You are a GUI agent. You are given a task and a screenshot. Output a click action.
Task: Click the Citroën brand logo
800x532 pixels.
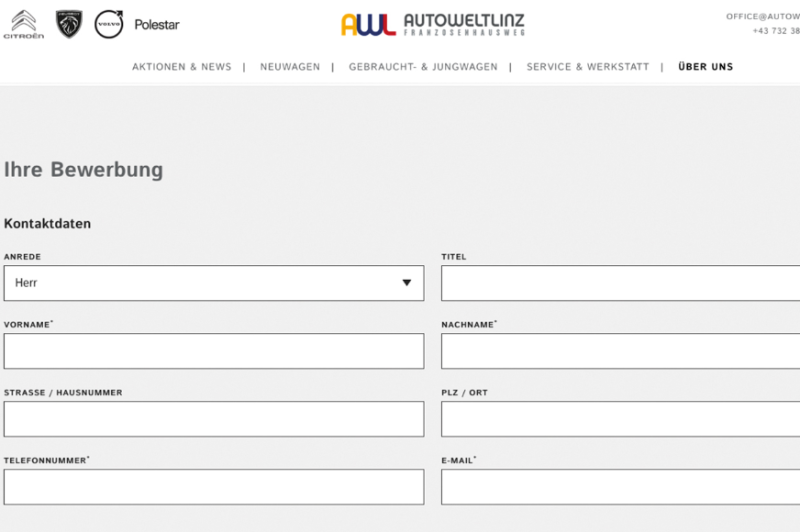(x=23, y=24)
